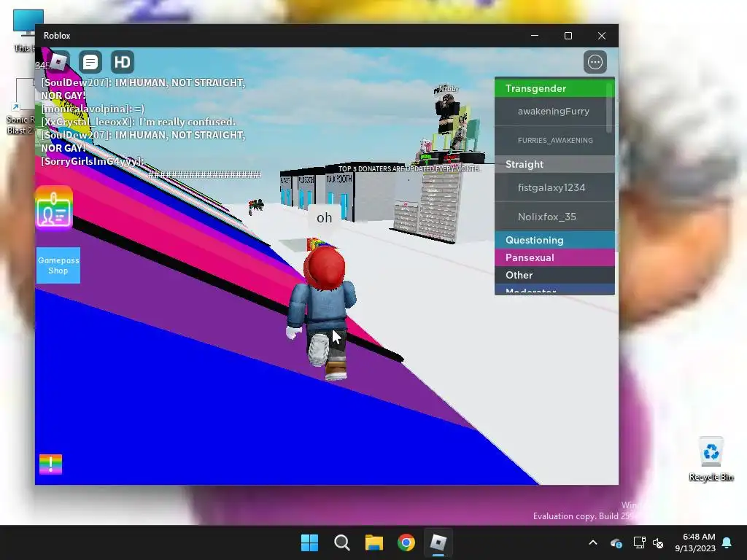This screenshot has width=747, height=560.
Task: Open the rainbow ID badge icon
Action: click(54, 208)
